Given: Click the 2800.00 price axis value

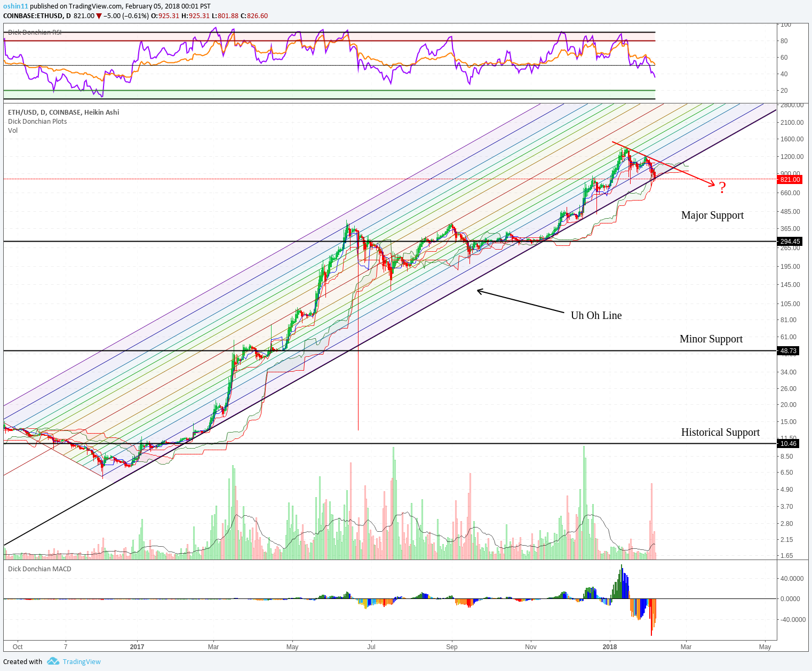Looking at the screenshot, I should [x=792, y=105].
